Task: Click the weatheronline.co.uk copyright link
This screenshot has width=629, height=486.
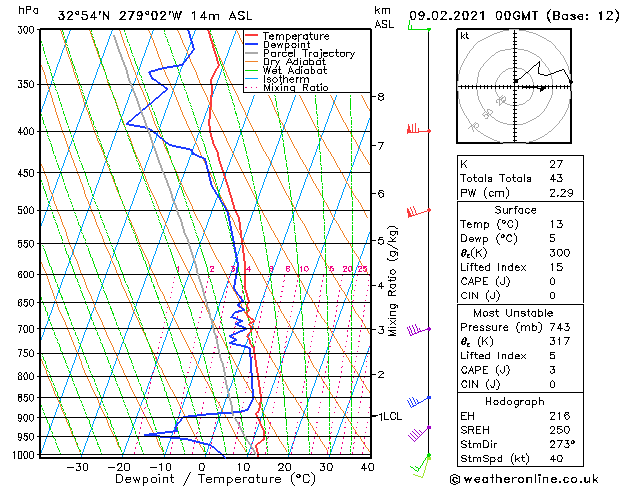Action: pos(524,479)
